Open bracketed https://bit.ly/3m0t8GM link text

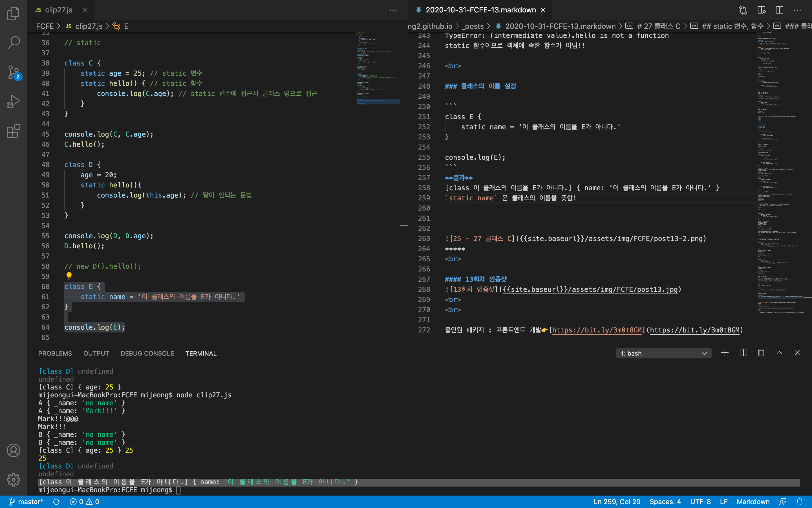pos(597,330)
